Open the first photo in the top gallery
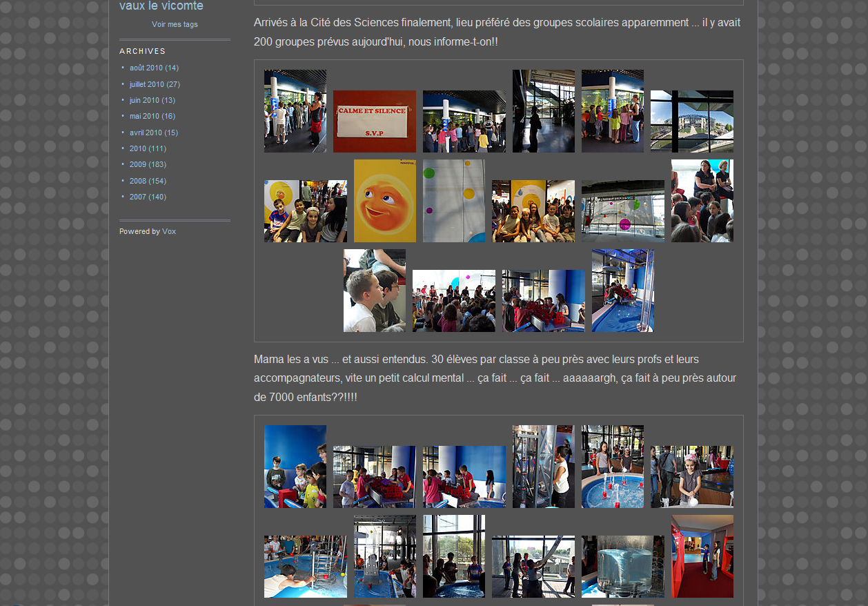868x606 pixels. click(295, 111)
